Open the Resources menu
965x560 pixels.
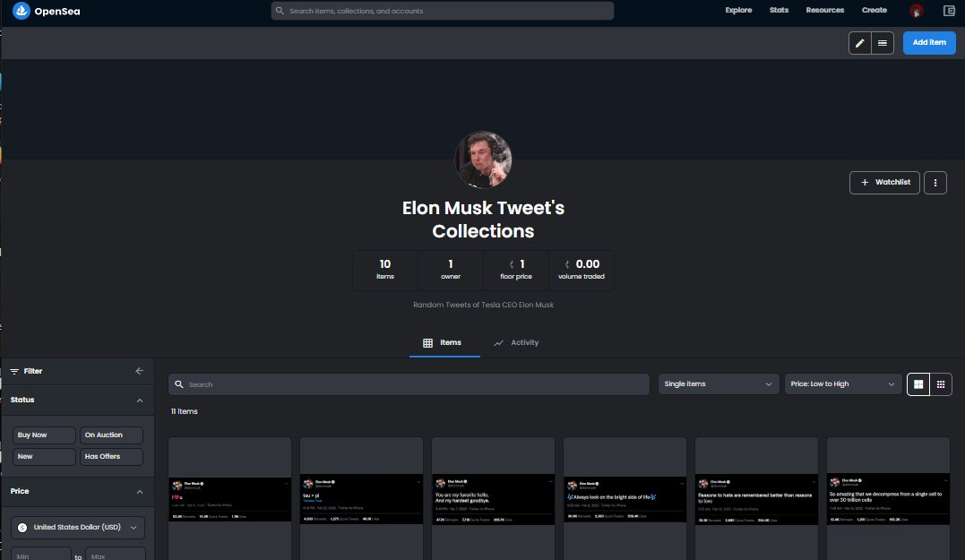click(824, 11)
